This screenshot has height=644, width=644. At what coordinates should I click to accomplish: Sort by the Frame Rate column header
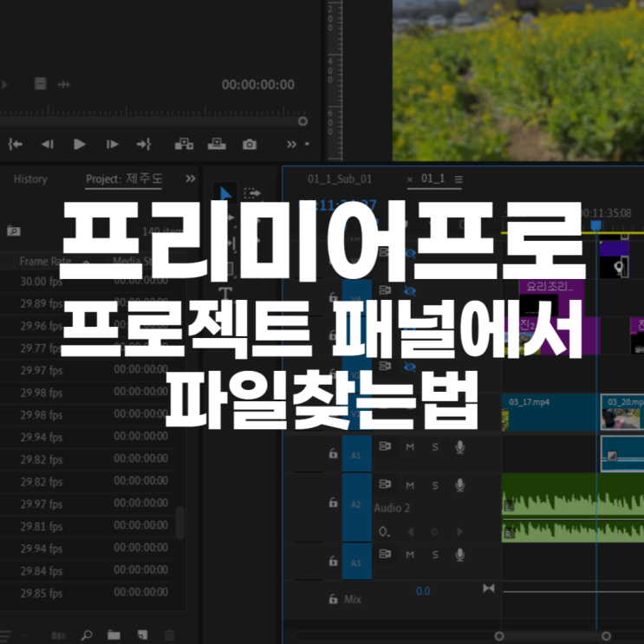45,261
